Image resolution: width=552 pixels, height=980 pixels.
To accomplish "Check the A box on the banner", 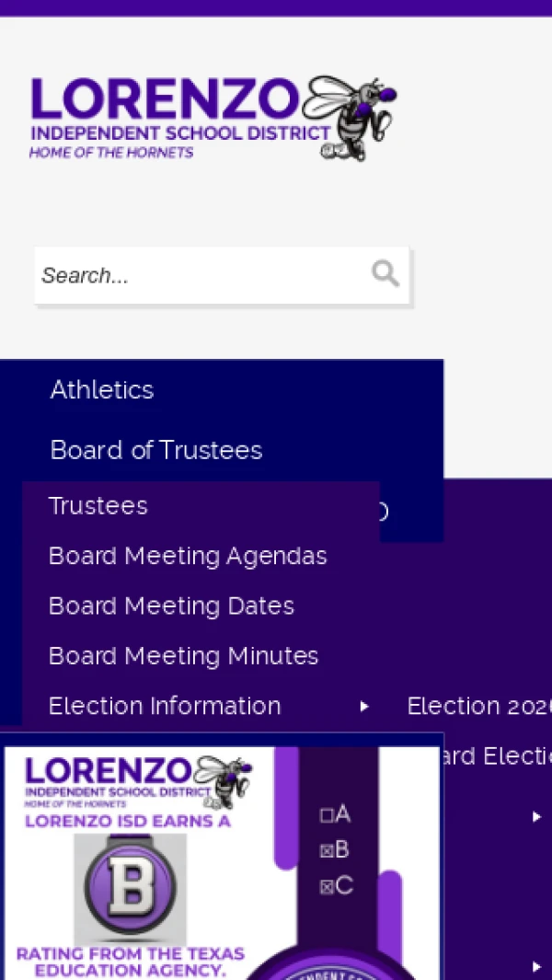I will coord(327,815).
